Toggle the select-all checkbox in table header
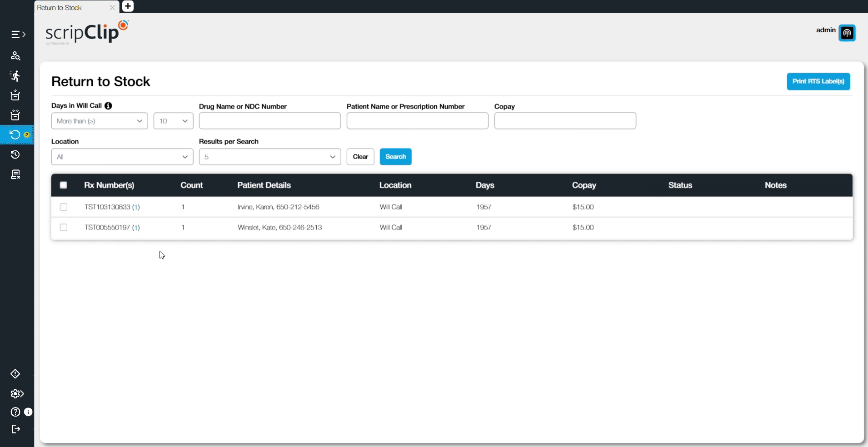 63,185
